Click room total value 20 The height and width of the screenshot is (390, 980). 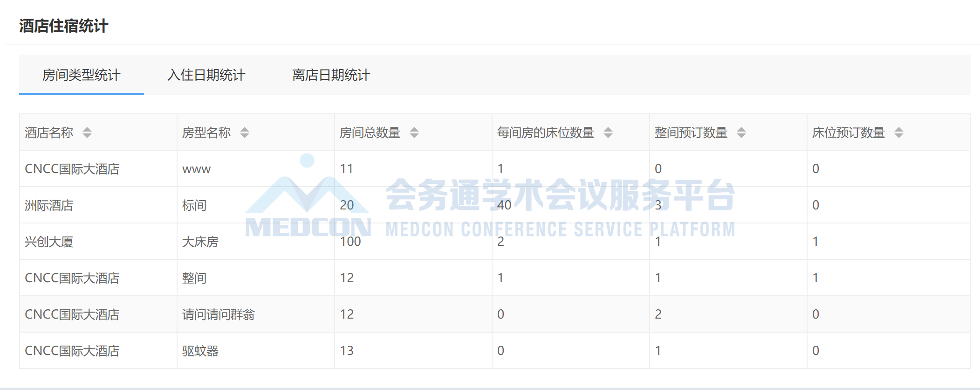(x=347, y=205)
